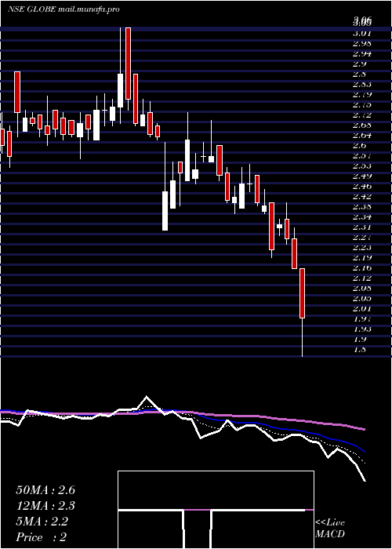392x549 pixels.
Task: Click the 2.68 price axis label
Action: click(x=362, y=125)
